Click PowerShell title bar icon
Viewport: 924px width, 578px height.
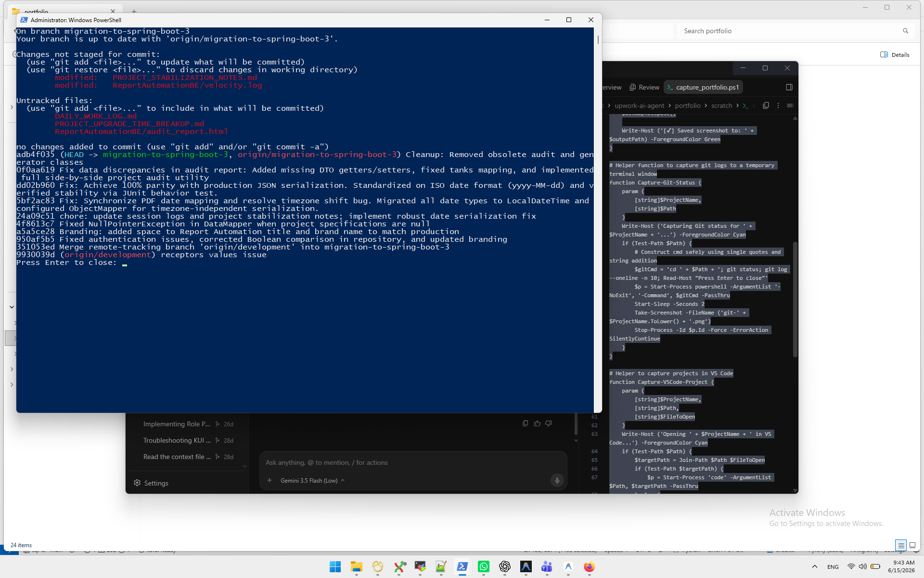click(24, 20)
